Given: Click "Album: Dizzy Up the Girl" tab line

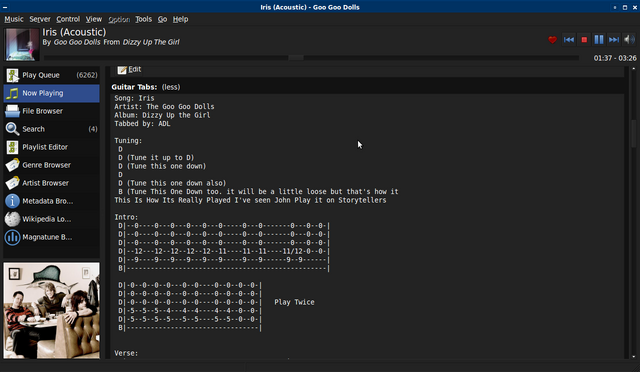Looking at the screenshot, I should coord(162,115).
